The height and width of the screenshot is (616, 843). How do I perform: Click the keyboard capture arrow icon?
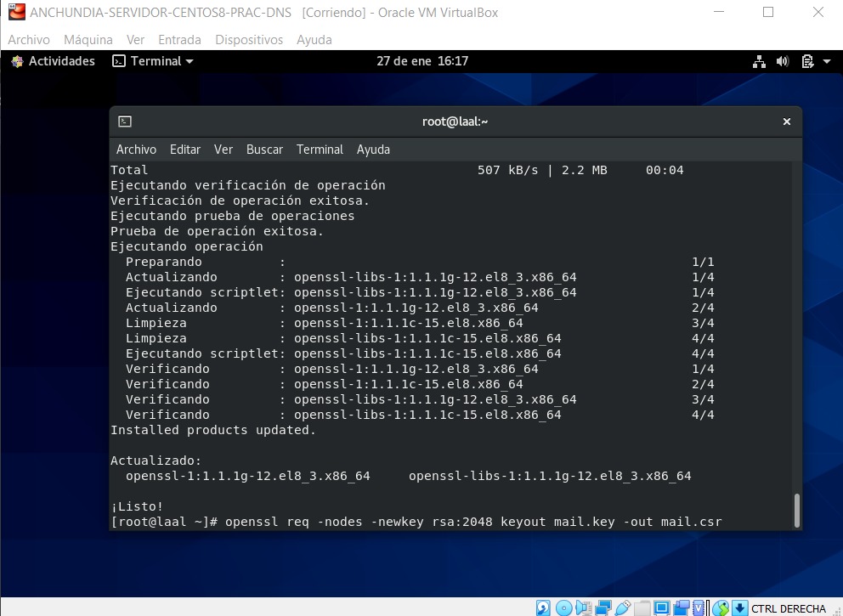pyautogui.click(x=740, y=608)
